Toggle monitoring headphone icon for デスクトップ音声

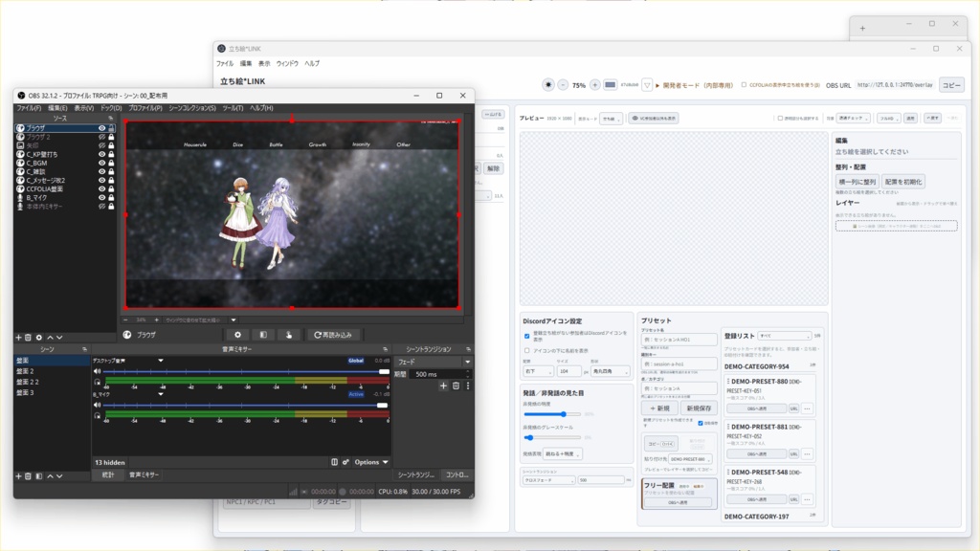click(x=97, y=382)
